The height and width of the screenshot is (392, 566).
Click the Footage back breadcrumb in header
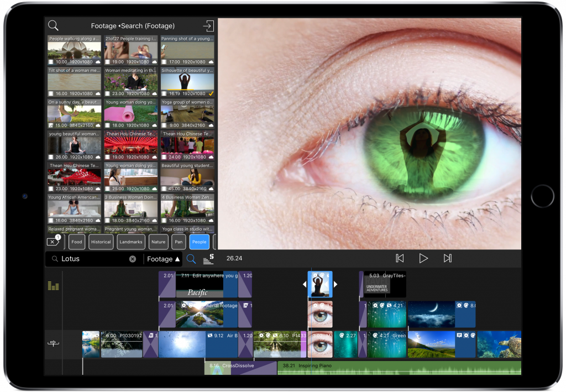(x=104, y=26)
